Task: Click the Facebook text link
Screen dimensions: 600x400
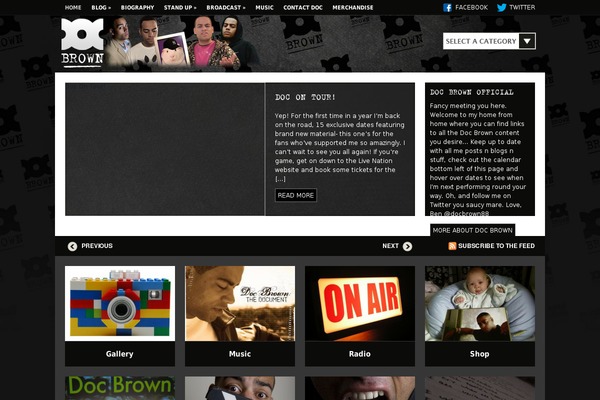Action: [471, 7]
